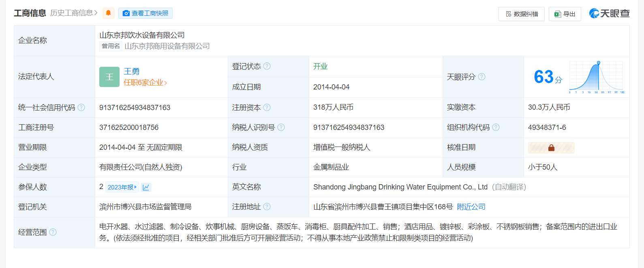Click the 曾用名 tag
This screenshot has width=644, height=268.
111,46
